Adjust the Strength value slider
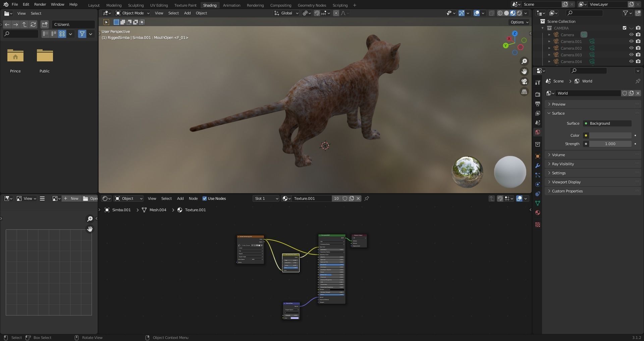 tap(610, 144)
